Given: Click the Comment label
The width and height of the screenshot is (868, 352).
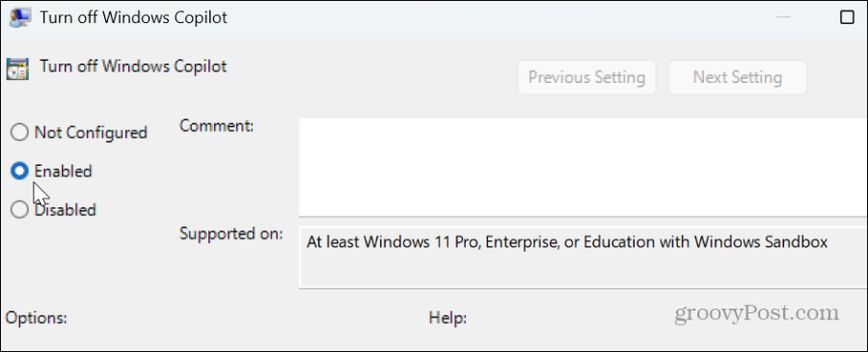Looking at the screenshot, I should 216,125.
